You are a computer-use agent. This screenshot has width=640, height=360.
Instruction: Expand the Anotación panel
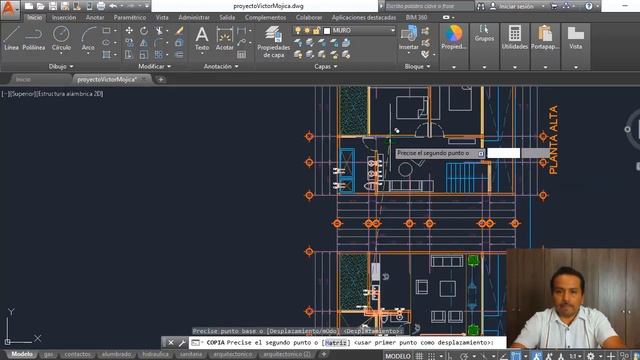click(x=221, y=66)
